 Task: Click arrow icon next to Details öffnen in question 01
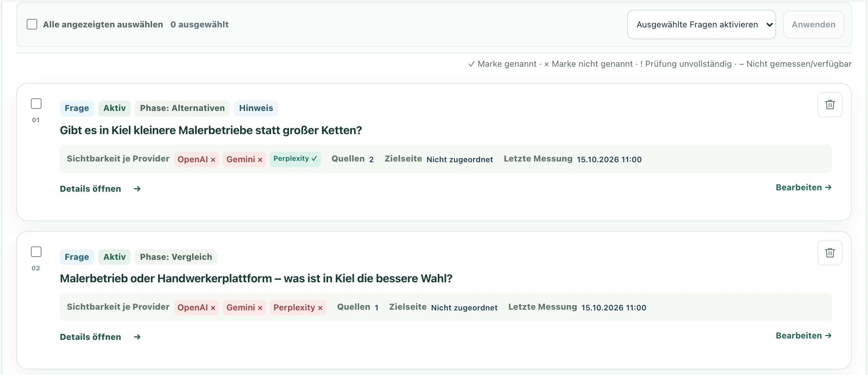pos(137,189)
